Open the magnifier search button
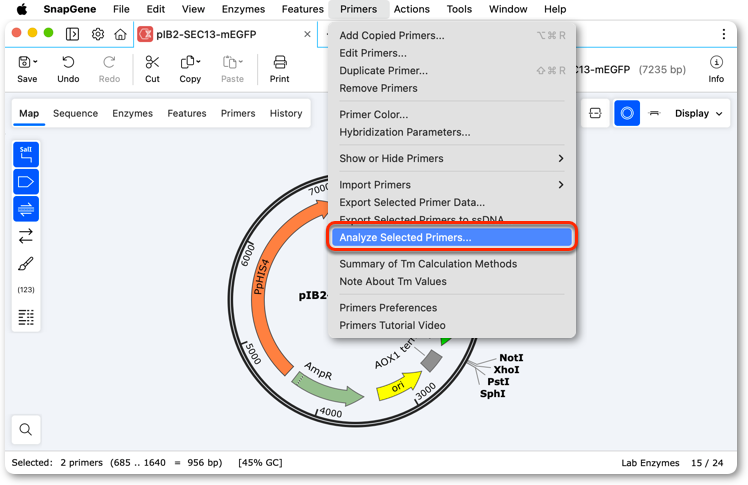748x485 pixels. tap(26, 429)
